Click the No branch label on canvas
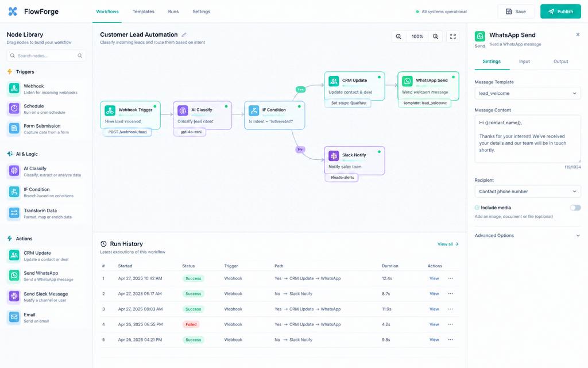The image size is (588, 368). pyautogui.click(x=300, y=149)
